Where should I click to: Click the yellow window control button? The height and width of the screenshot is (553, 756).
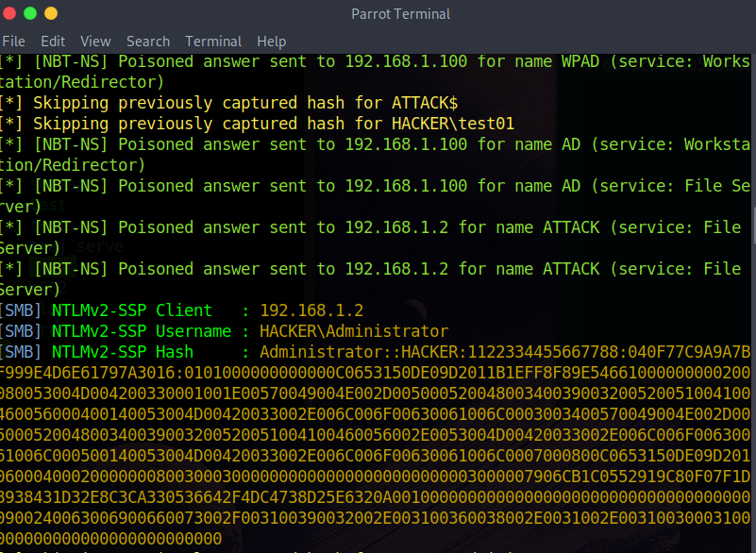tap(50, 14)
